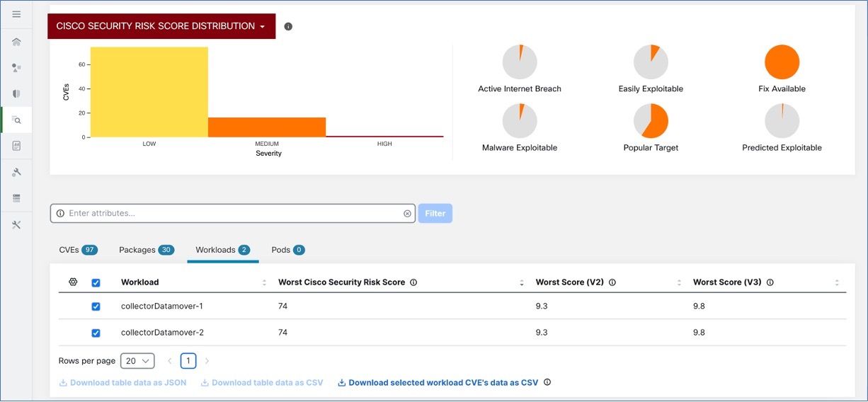Go to the Home sidebar icon
Viewport: 868px width, 402px height.
tap(16, 42)
